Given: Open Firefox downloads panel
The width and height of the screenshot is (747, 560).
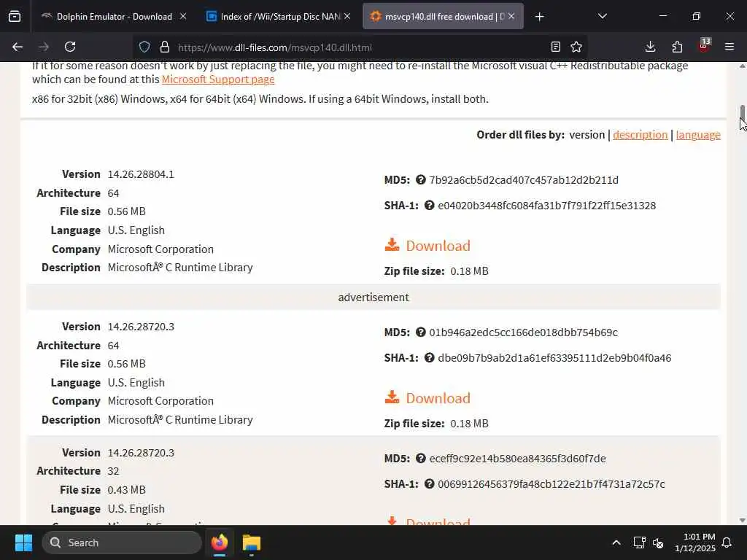Looking at the screenshot, I should [x=650, y=47].
